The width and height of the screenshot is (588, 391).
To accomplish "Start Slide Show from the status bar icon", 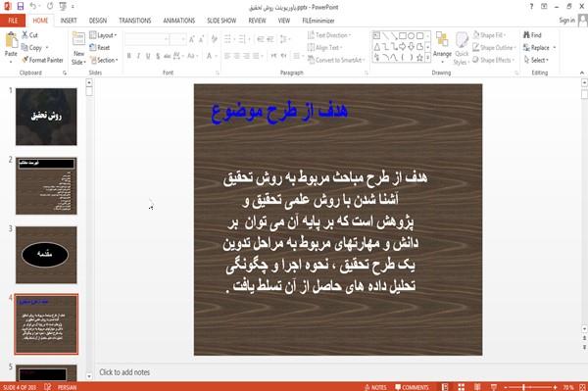I will click(x=494, y=387).
